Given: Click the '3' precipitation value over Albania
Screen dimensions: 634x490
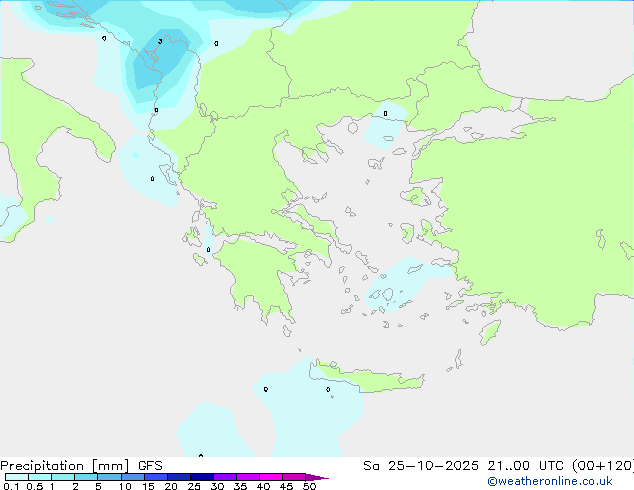Looking at the screenshot, I should [x=161, y=41].
